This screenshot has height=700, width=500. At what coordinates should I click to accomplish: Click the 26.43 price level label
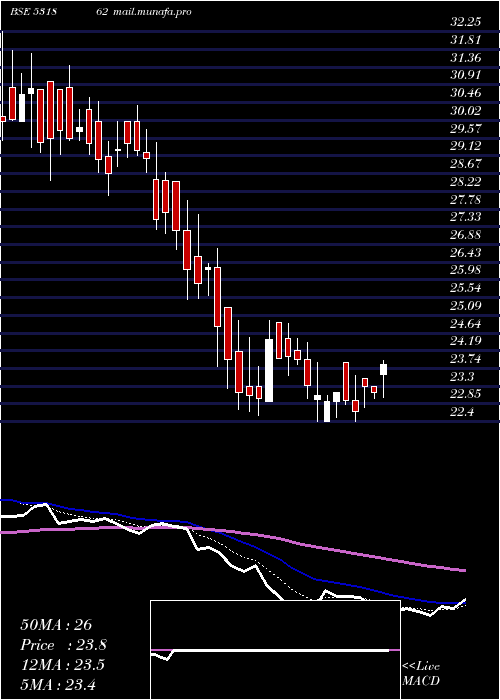(466, 253)
